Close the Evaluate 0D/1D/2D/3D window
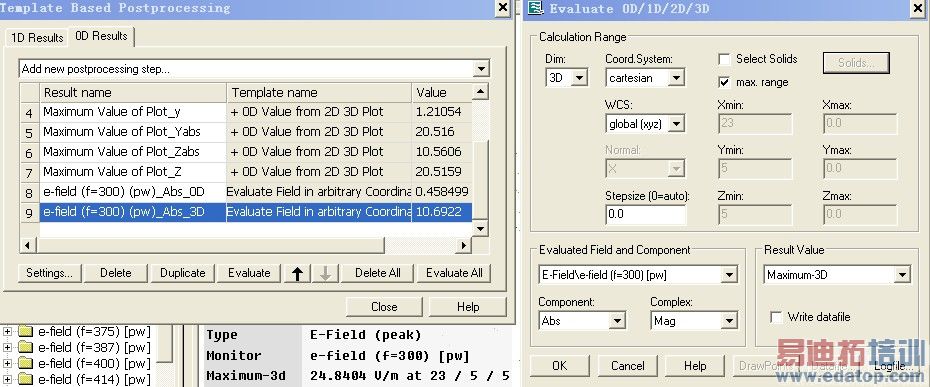 pyautogui.click(x=917, y=8)
